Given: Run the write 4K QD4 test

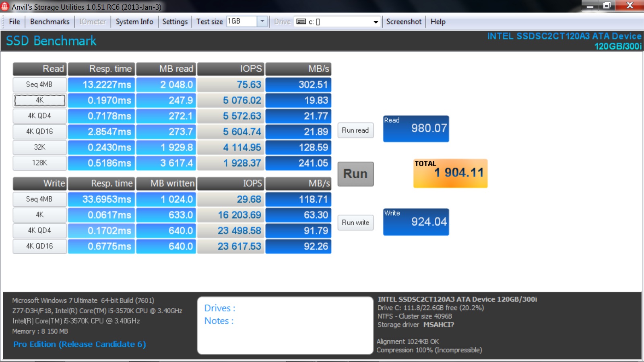Looking at the screenshot, I should tap(39, 230).
